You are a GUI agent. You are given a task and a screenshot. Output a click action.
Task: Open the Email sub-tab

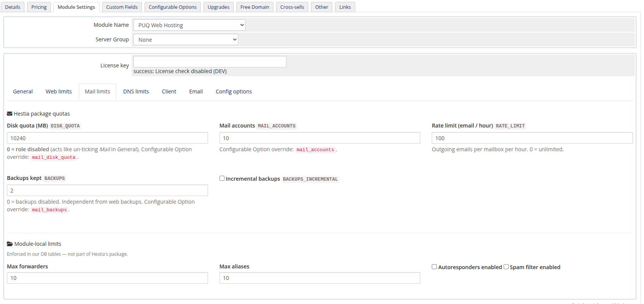[196, 92]
